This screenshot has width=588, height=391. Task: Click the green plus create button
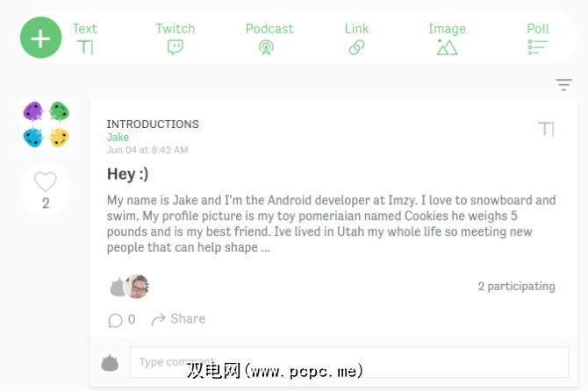(x=40, y=38)
